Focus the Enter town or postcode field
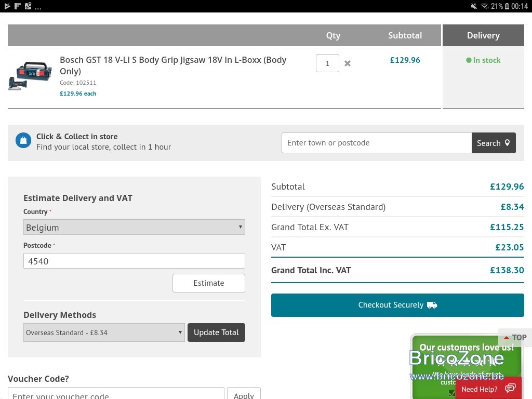Image resolution: width=532 pixels, height=399 pixels. (x=377, y=143)
